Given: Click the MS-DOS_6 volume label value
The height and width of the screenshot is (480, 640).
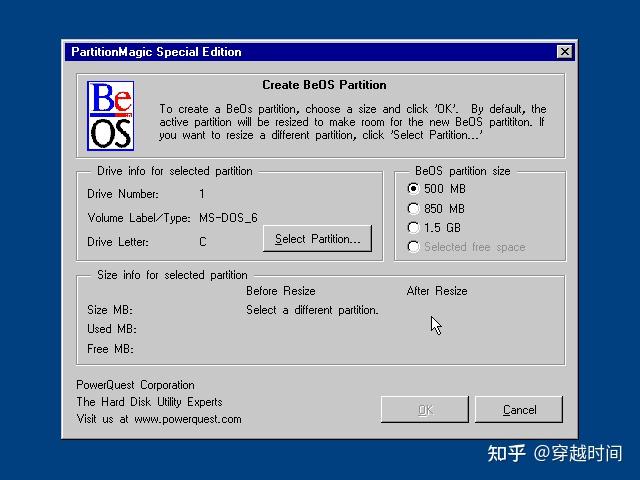Looking at the screenshot, I should click(228, 218).
